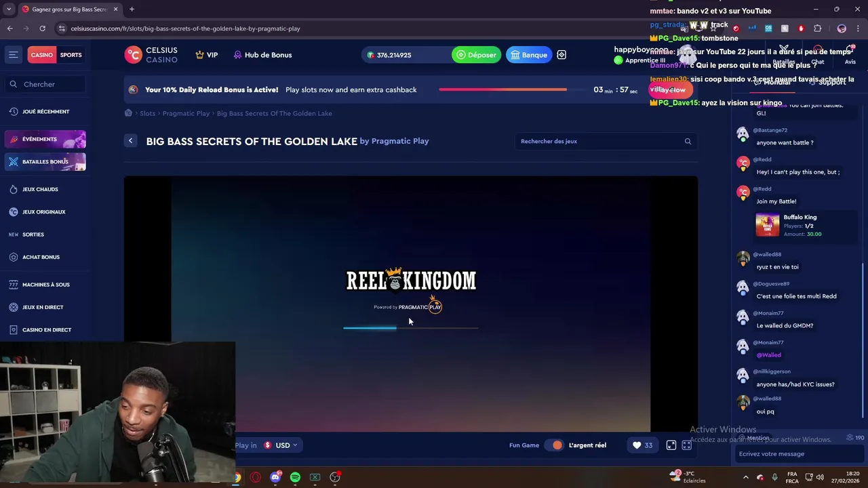
Task: Go to the Slots breadcrumb
Action: (x=147, y=113)
